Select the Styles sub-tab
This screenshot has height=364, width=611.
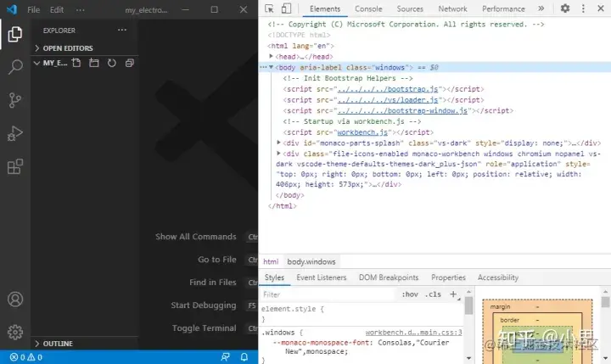point(274,277)
